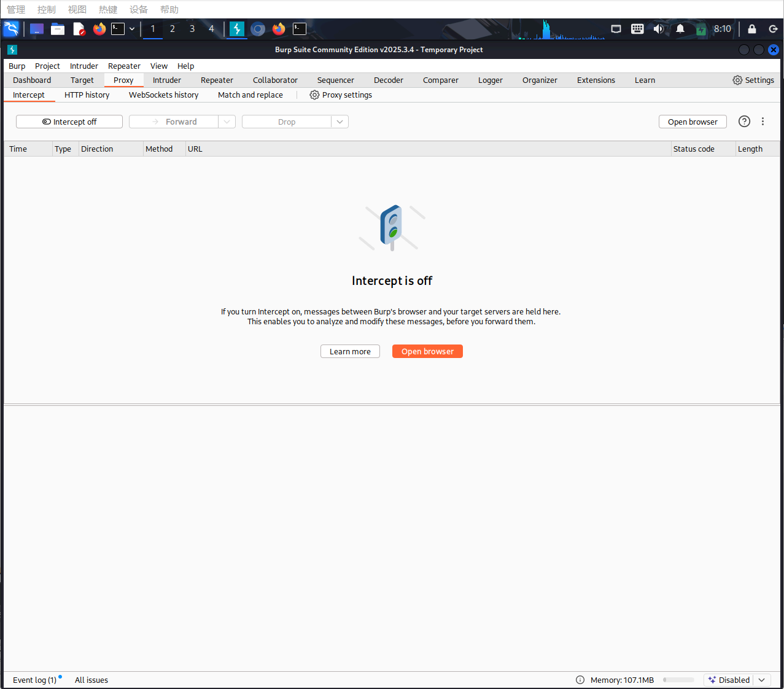Image resolution: width=784 pixels, height=689 pixels.
Task: Toggle the Burp AI Disabled button
Action: click(x=729, y=680)
